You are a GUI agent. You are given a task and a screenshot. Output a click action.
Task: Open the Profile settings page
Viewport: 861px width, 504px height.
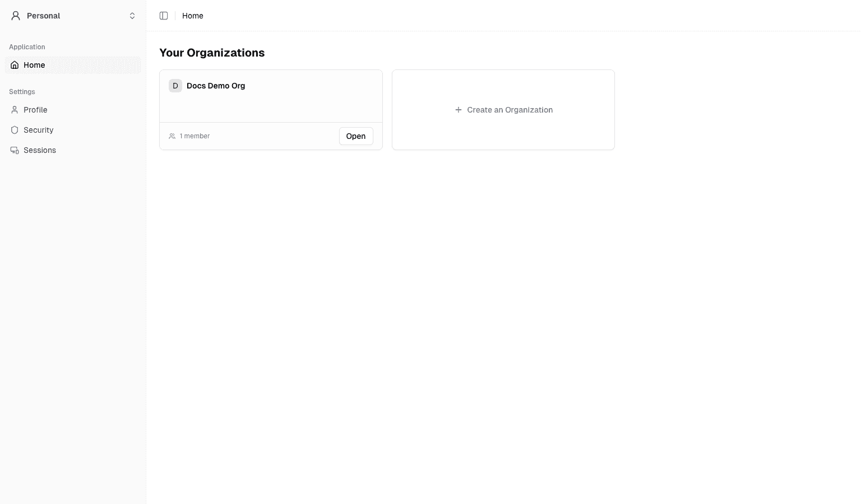pyautogui.click(x=35, y=110)
